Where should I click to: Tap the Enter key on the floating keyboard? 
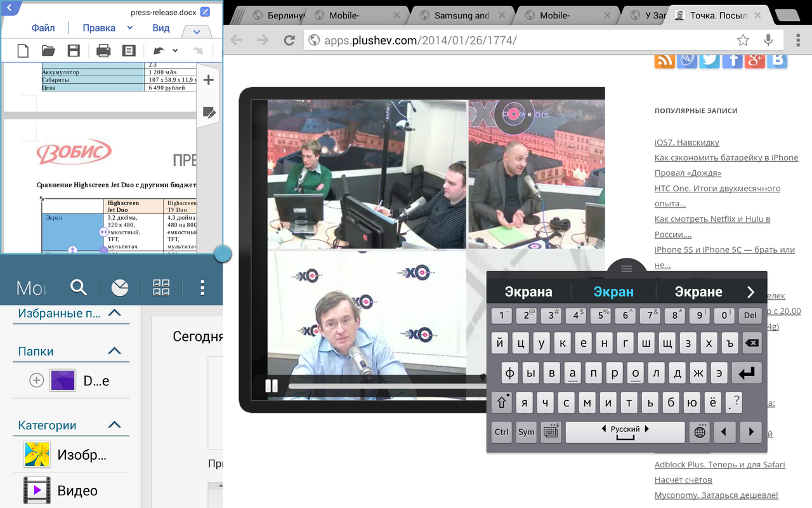click(x=747, y=373)
